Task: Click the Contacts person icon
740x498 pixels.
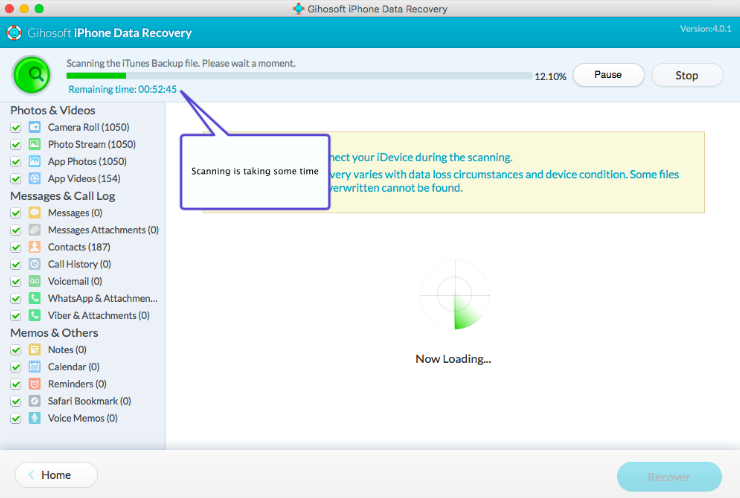Action: pos(34,247)
